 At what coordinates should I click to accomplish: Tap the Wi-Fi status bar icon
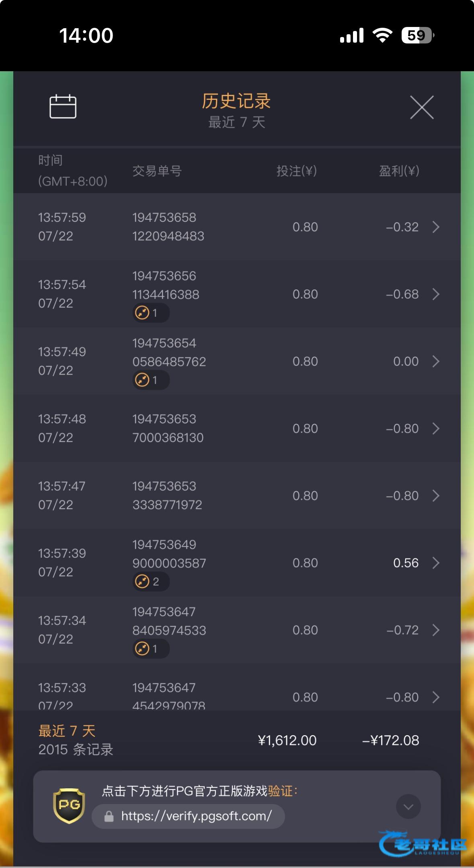382,35
